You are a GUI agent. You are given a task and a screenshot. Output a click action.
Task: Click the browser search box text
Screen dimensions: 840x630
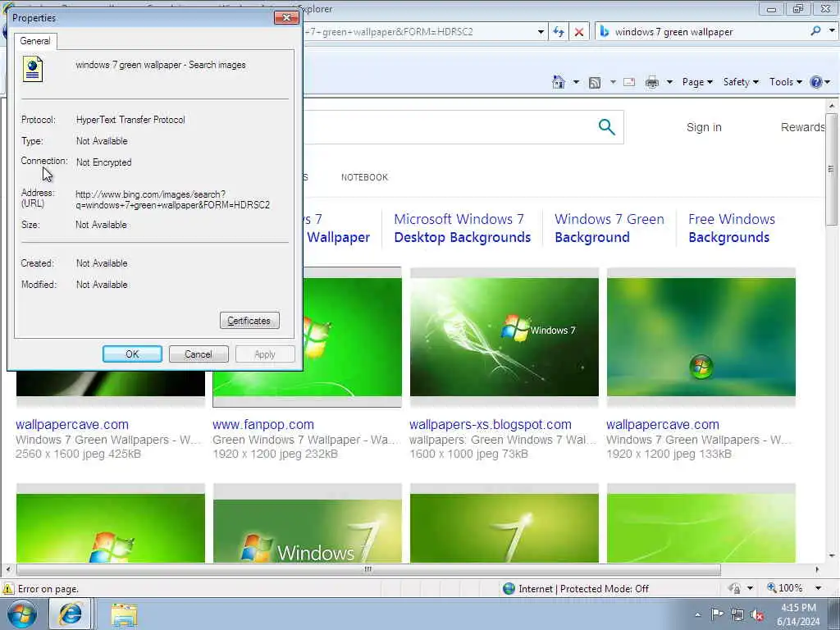(674, 32)
